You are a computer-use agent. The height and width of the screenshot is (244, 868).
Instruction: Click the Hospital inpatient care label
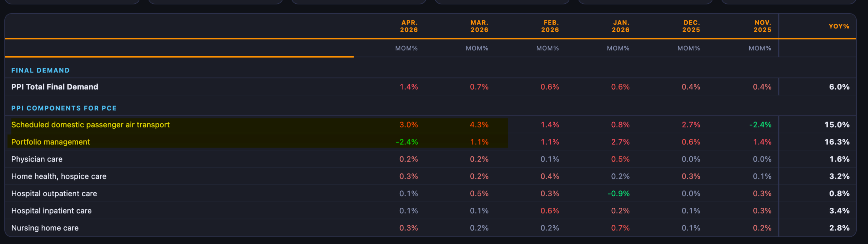point(52,211)
